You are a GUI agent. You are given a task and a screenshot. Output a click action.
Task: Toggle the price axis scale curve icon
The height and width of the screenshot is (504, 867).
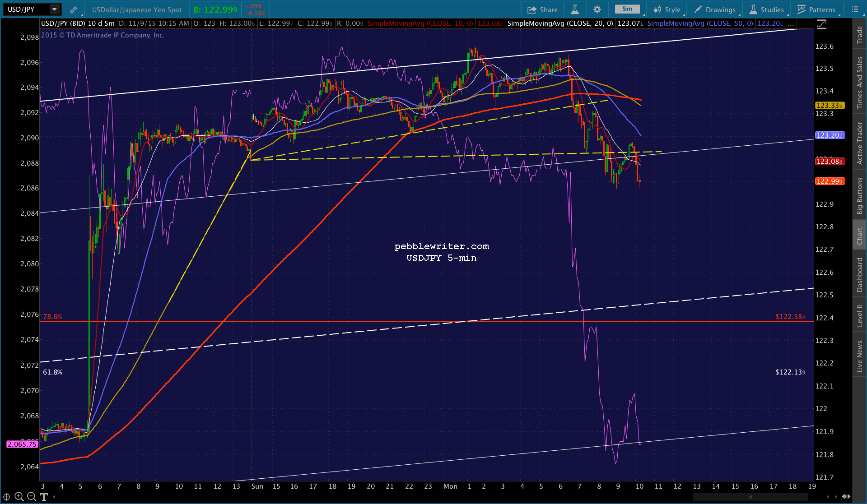821,24
